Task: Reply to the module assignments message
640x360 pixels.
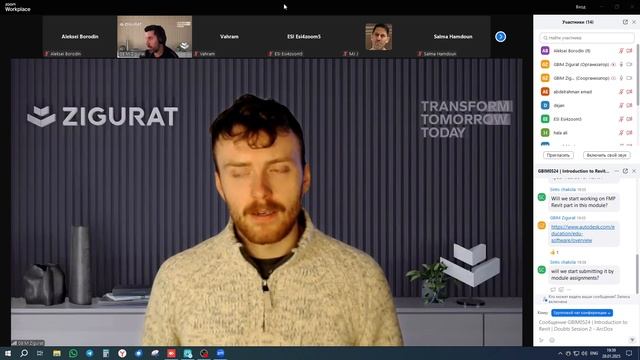Action: tap(553, 289)
